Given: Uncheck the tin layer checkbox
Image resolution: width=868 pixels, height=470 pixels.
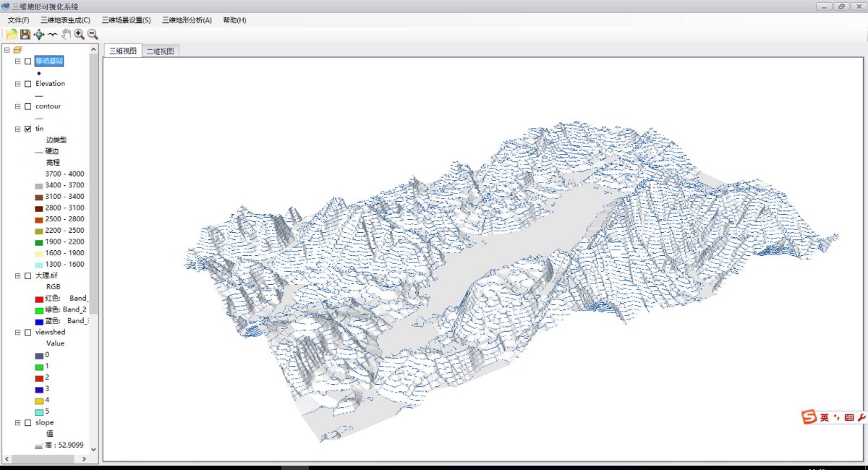Looking at the screenshot, I should coord(28,129).
